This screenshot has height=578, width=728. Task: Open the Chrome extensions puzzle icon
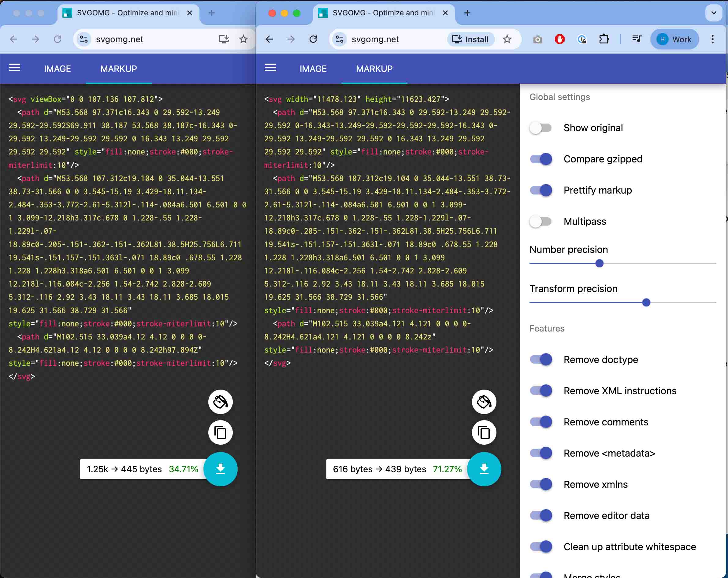point(604,39)
